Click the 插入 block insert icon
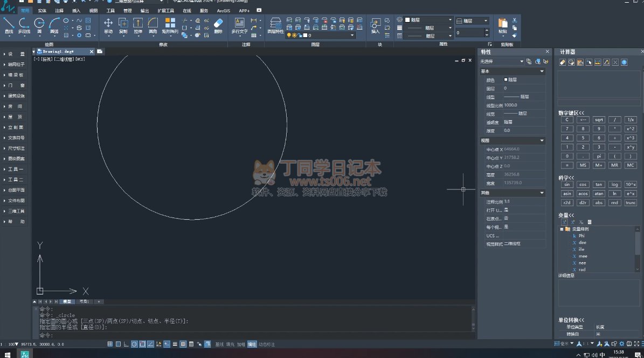Viewport: 644px width, 358px height. click(376, 25)
